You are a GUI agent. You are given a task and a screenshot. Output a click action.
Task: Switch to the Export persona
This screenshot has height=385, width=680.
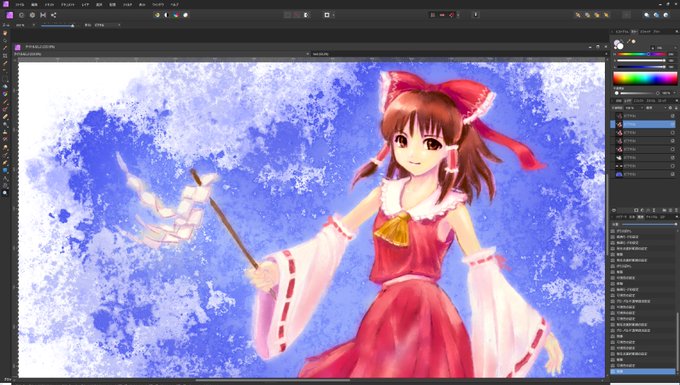[53, 15]
